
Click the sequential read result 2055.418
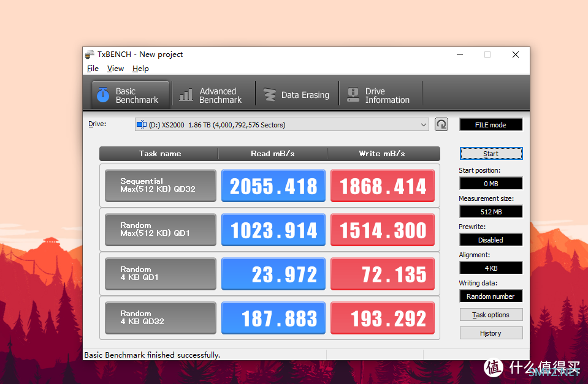[x=273, y=186]
